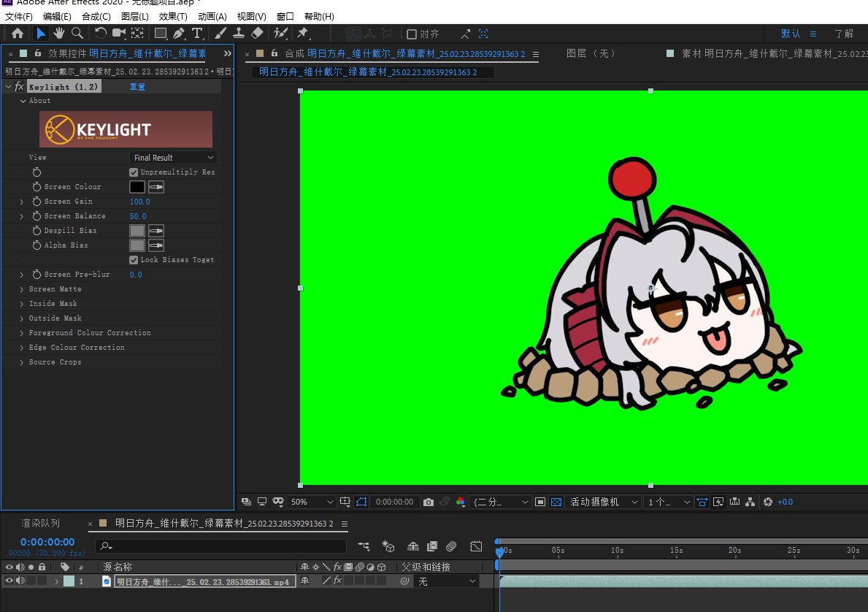The width and height of the screenshot is (868, 612).
Task: Select the Puppet Pin tool
Action: pos(303,34)
